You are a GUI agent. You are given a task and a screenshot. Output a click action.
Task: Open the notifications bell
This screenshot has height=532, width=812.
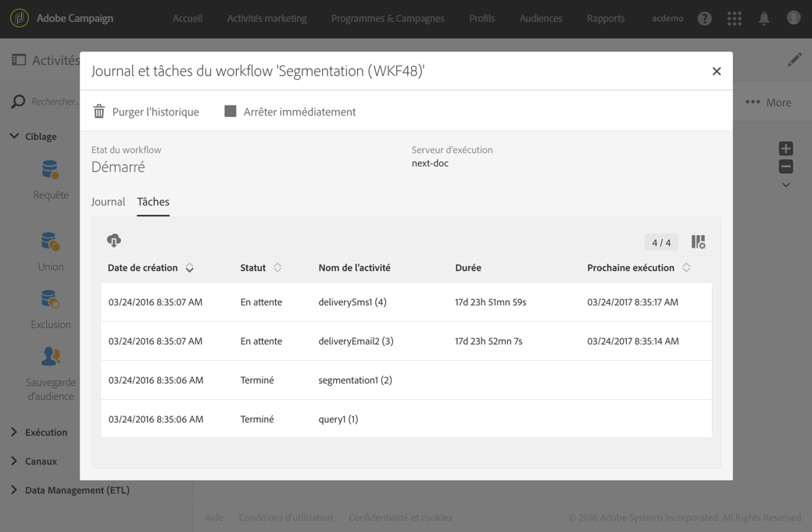click(764, 19)
